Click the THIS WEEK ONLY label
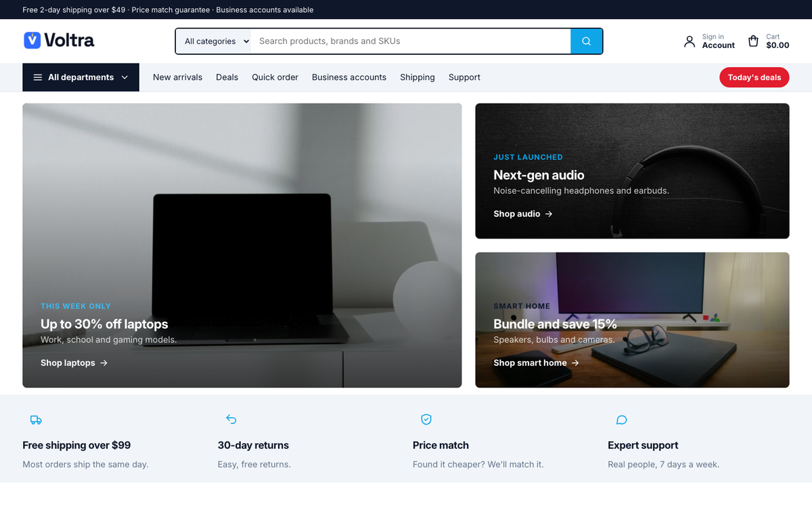Screen dimensions: 812x508 [x=76, y=306]
